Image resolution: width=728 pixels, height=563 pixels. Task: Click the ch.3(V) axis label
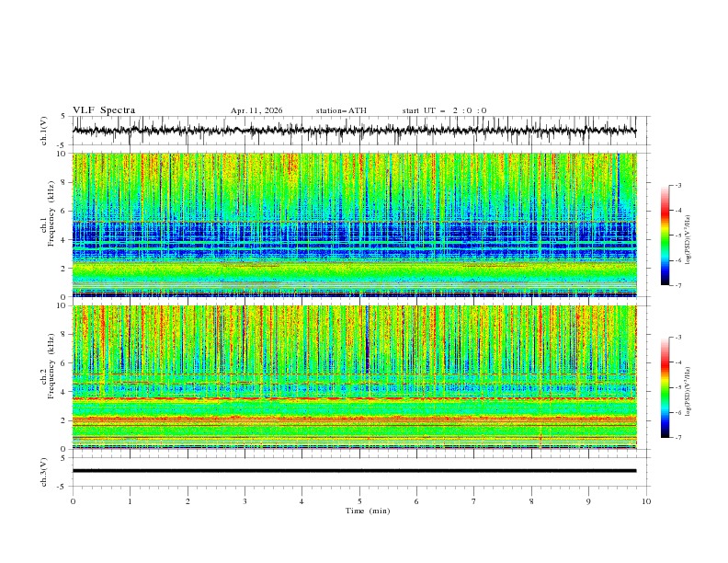(x=44, y=471)
